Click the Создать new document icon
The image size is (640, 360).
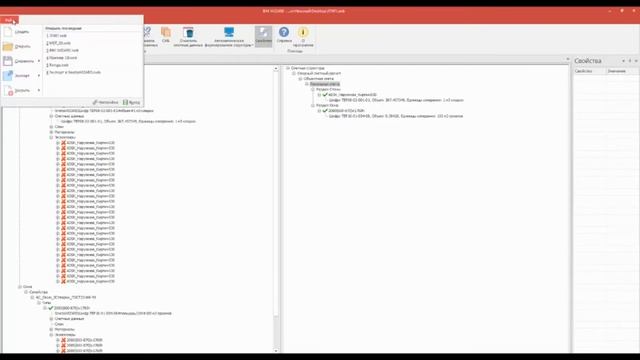tap(8, 32)
